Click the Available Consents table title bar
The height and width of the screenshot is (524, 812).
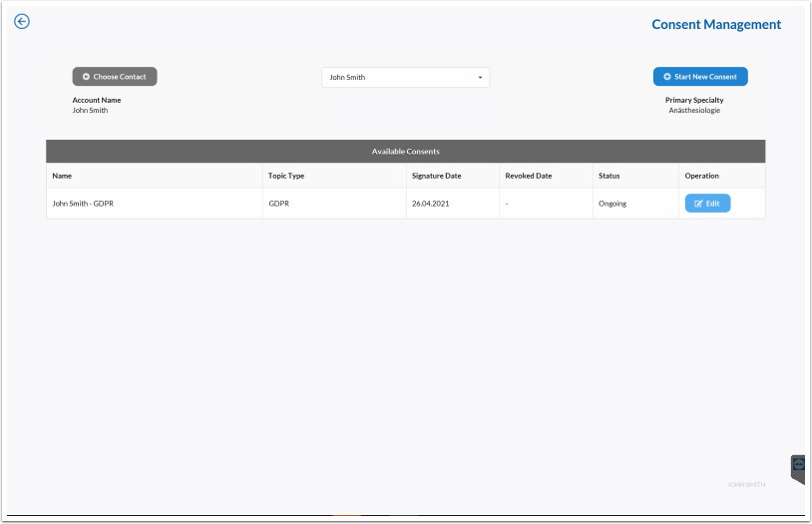[405, 152]
